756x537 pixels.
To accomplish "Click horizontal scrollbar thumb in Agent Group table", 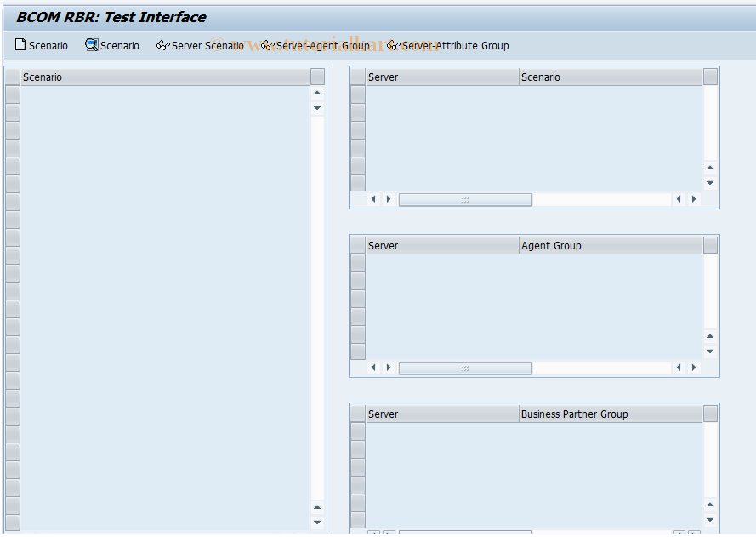I will pyautogui.click(x=465, y=368).
